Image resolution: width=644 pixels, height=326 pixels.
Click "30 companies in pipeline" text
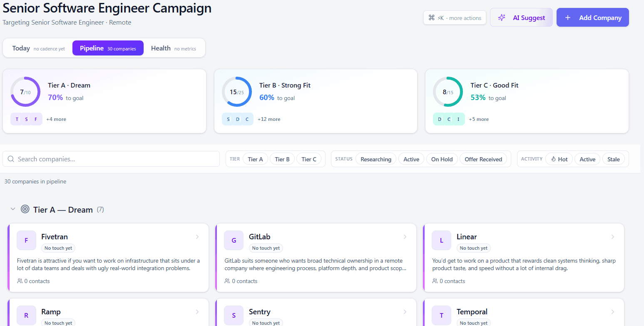[x=35, y=181]
